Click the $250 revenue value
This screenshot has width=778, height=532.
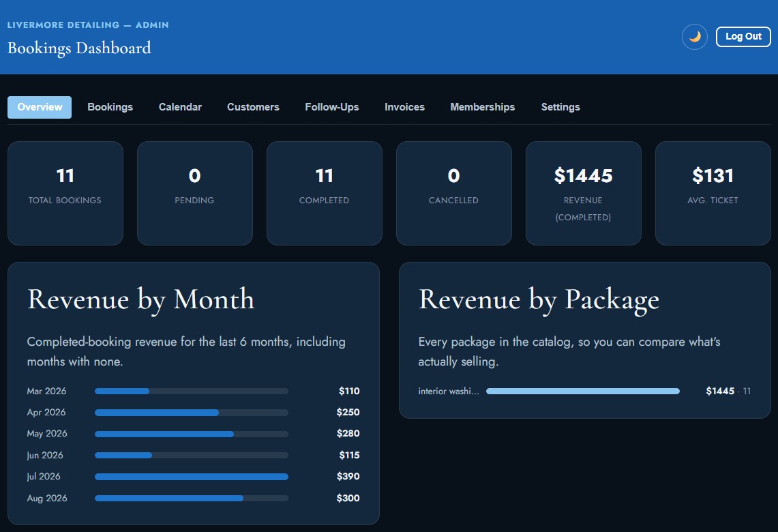[x=348, y=413]
